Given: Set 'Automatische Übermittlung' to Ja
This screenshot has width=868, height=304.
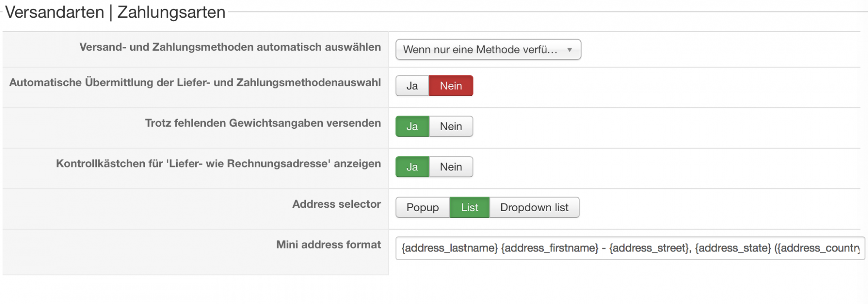Looking at the screenshot, I should pos(412,86).
